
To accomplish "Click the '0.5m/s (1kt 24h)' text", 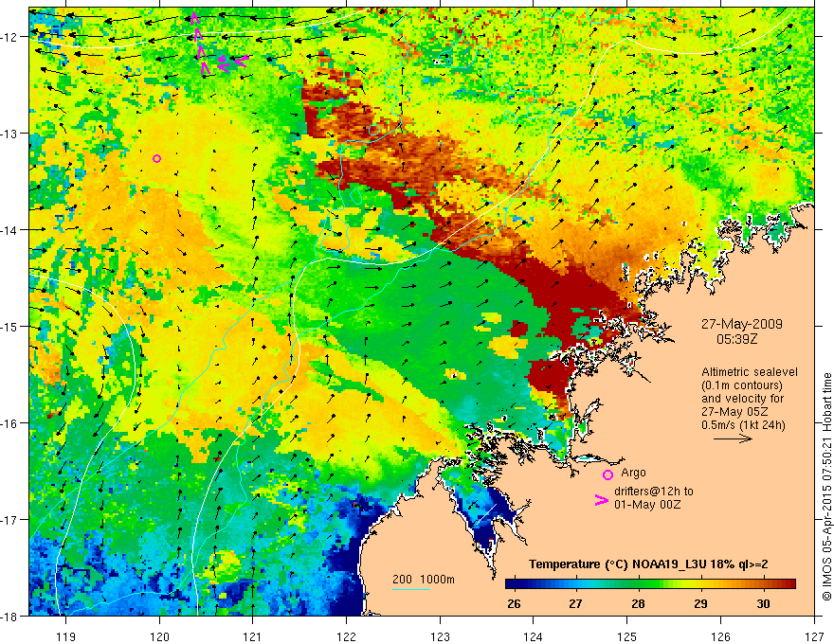I will point(743,425).
